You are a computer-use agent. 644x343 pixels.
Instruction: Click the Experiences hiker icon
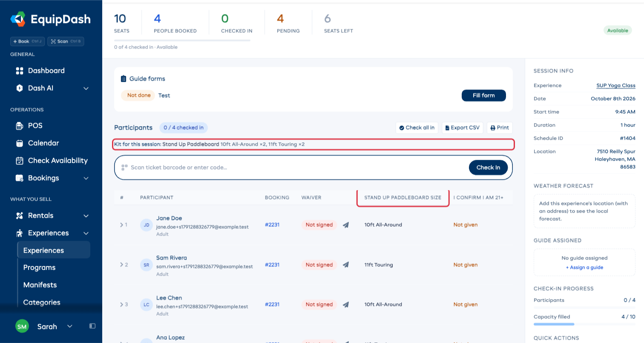click(19, 233)
